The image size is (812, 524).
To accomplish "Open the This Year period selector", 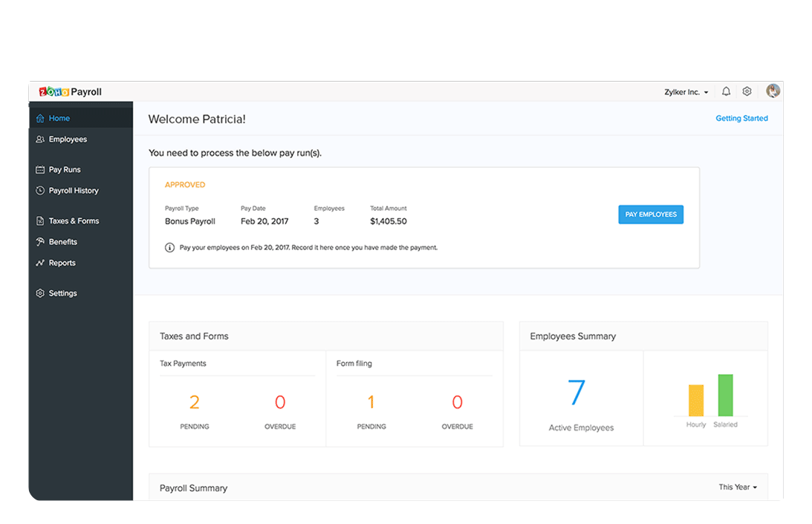I will [737, 487].
